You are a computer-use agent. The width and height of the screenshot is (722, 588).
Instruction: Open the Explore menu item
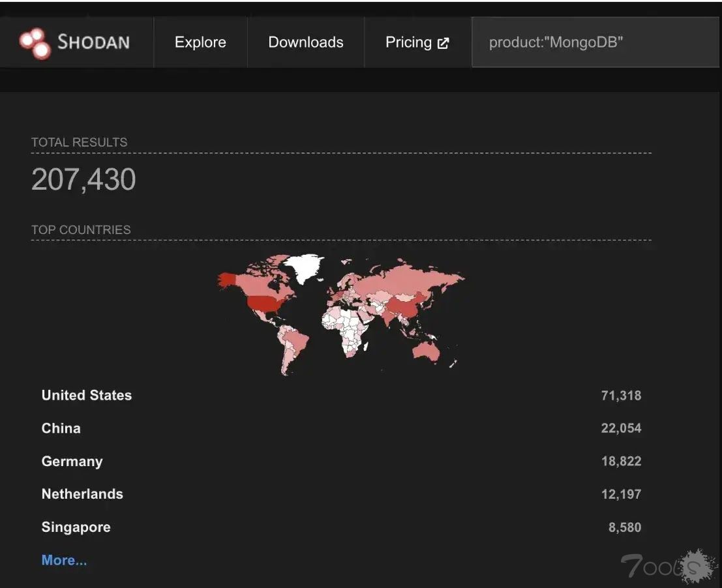click(200, 42)
